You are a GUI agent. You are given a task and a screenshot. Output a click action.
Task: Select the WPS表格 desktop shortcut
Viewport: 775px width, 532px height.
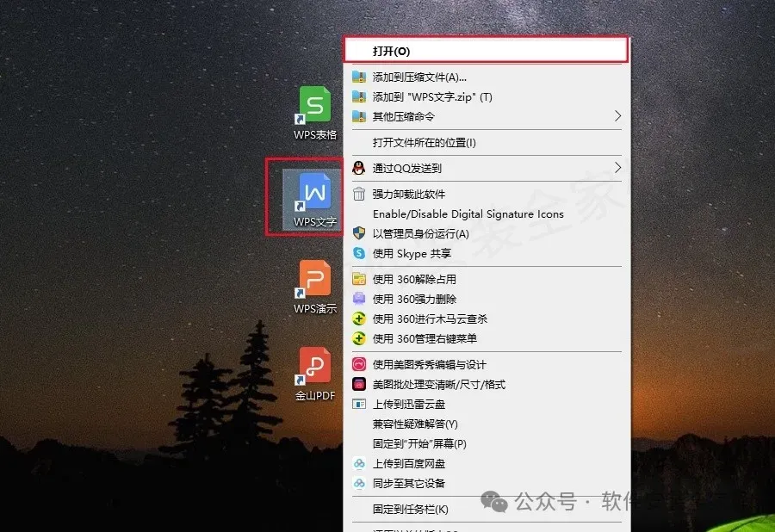pos(315,114)
